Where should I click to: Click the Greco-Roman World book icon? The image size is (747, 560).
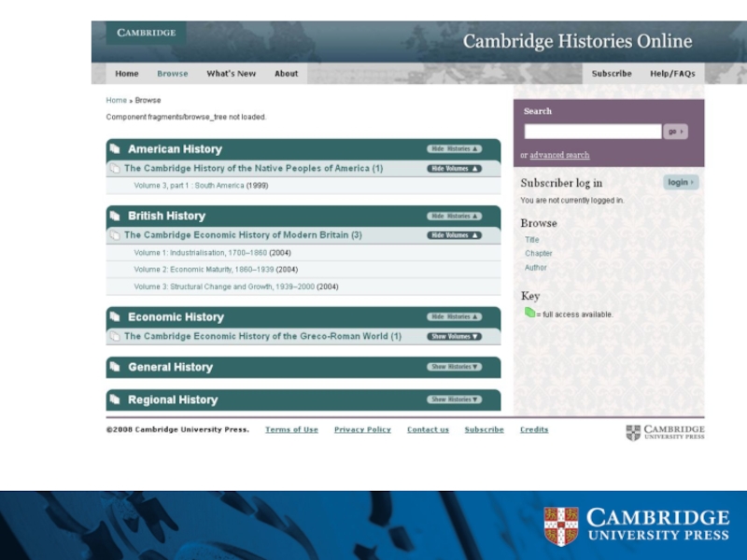coord(115,336)
